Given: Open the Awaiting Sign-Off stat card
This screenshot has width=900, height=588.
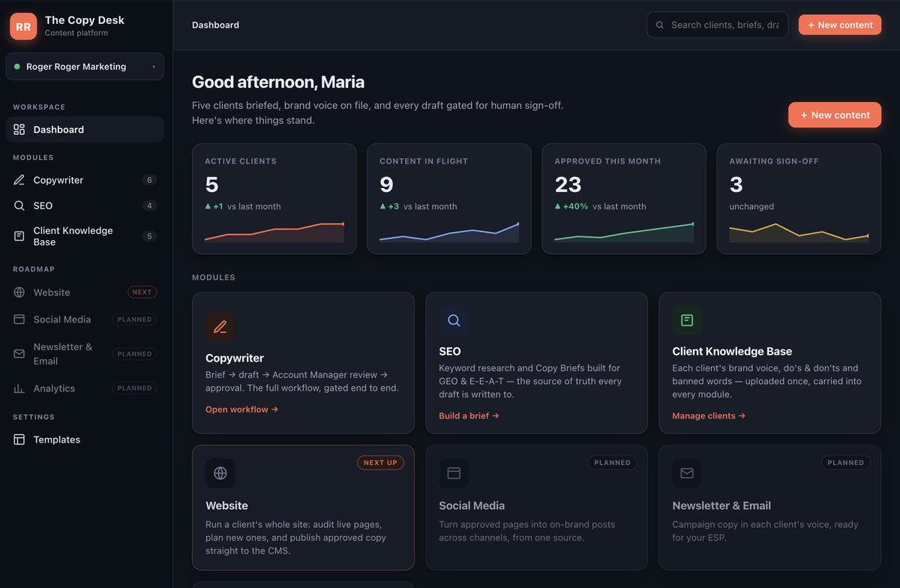Looking at the screenshot, I should [x=799, y=199].
